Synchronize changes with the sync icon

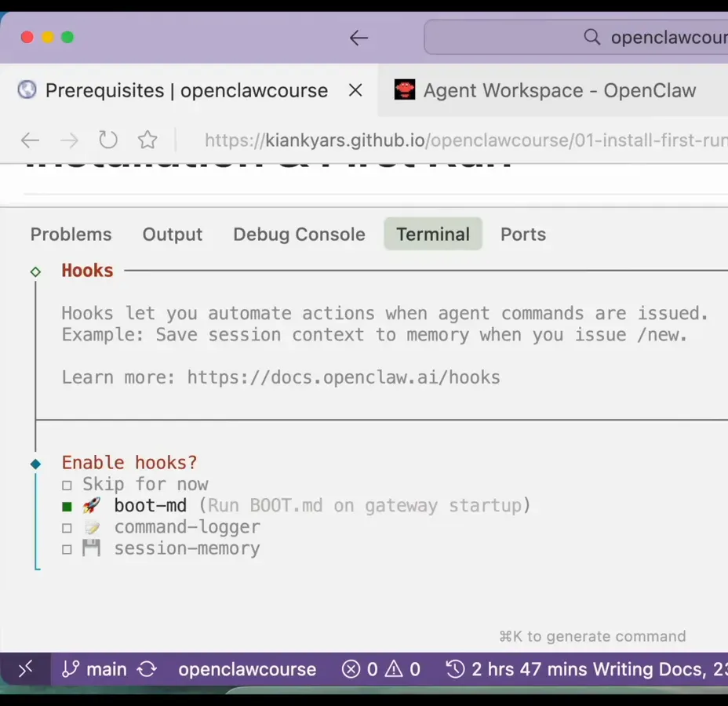click(147, 669)
